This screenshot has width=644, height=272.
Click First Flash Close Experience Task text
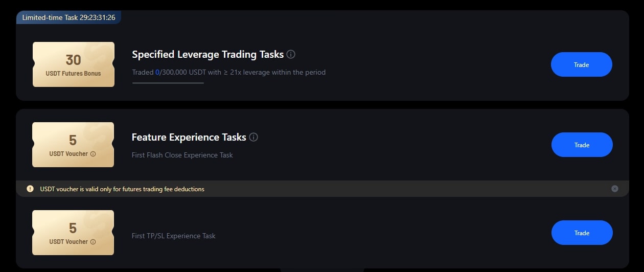click(182, 155)
